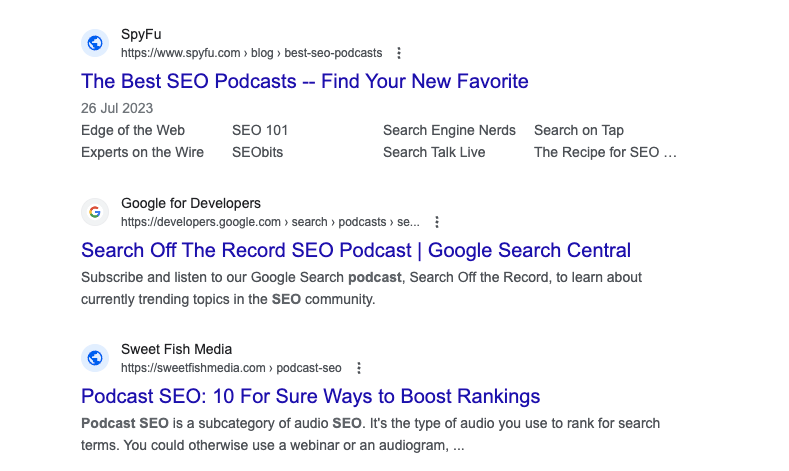Click the SEO 101 sitelink
The height and width of the screenshot is (471, 789).
click(x=260, y=130)
